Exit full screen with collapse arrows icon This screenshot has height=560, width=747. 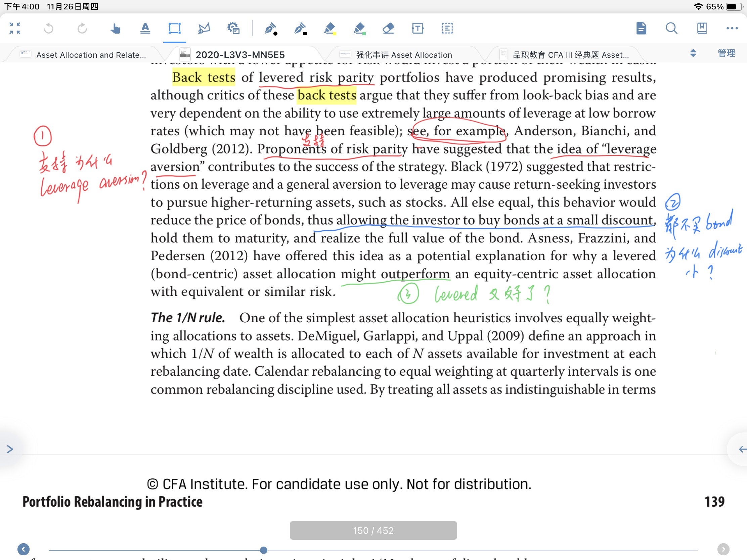(15, 28)
